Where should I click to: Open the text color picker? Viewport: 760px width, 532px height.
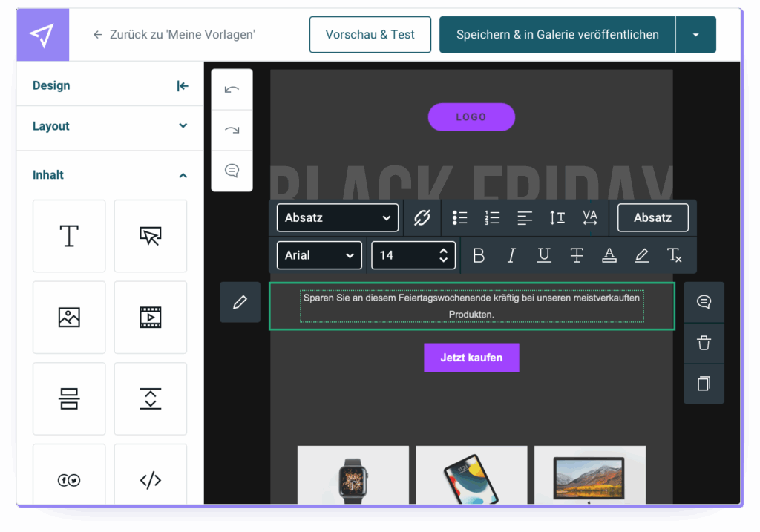point(609,255)
